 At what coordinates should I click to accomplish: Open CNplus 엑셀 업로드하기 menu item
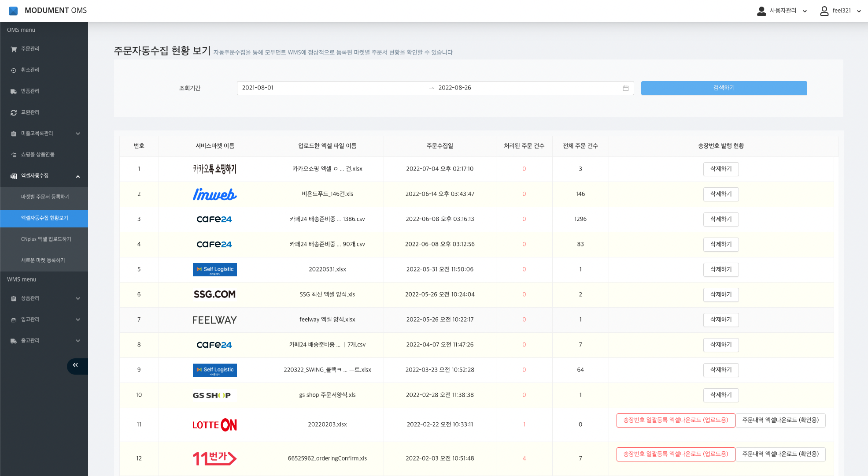(x=46, y=239)
